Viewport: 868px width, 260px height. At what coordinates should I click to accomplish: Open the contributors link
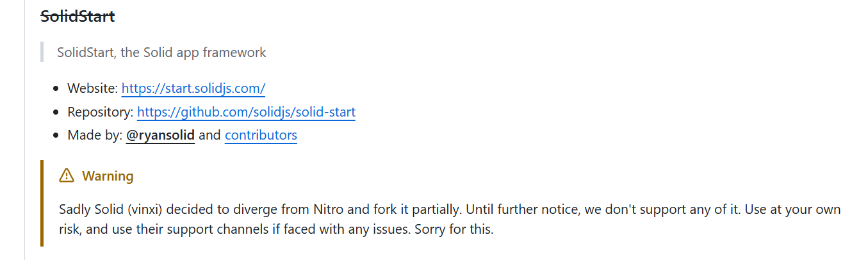tap(261, 135)
